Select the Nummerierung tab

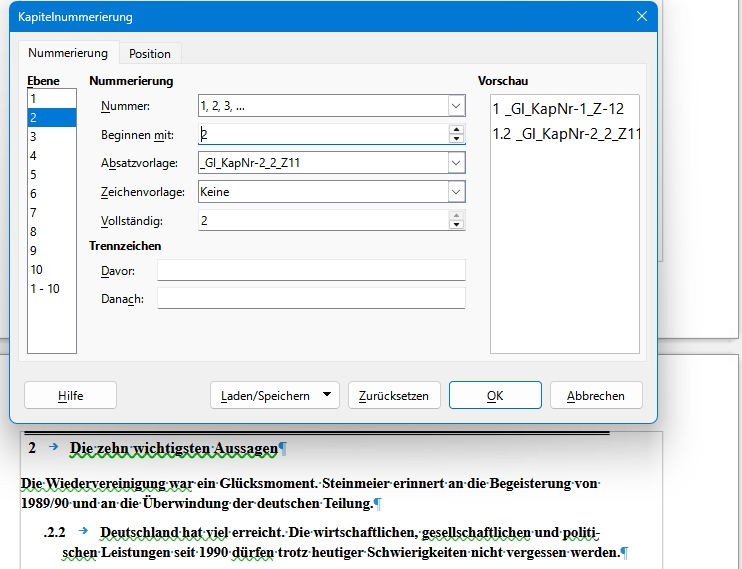68,53
